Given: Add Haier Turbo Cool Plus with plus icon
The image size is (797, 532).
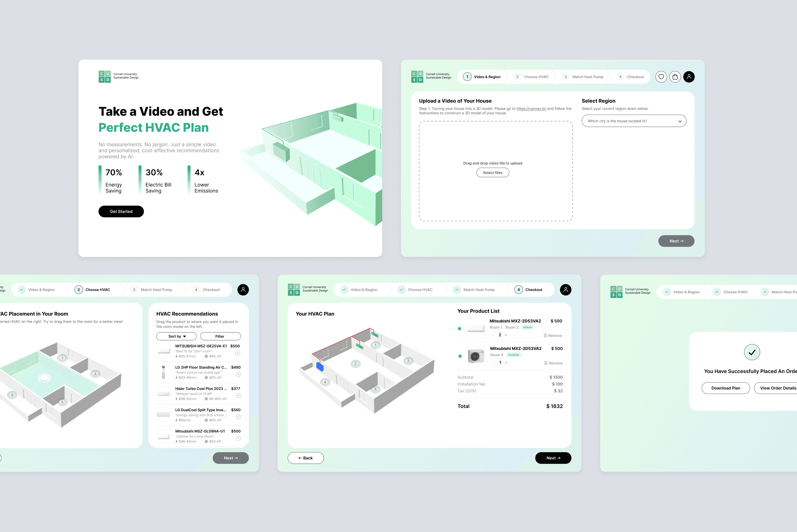Looking at the screenshot, I should pos(238,396).
